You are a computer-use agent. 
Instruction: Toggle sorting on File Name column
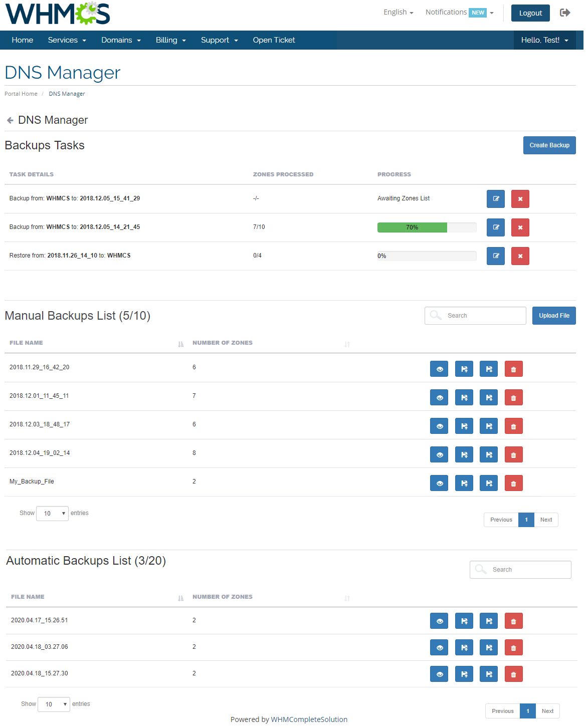point(180,344)
